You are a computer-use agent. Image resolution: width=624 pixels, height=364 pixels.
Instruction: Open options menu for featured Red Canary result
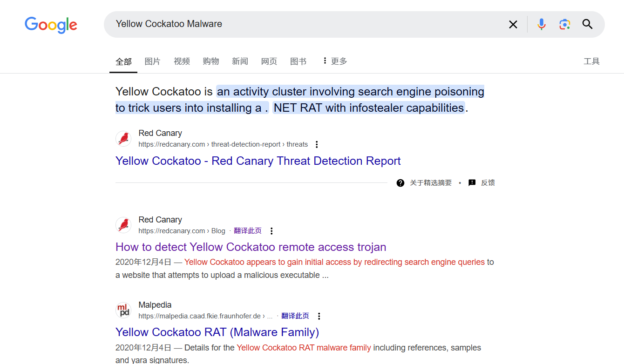317,144
